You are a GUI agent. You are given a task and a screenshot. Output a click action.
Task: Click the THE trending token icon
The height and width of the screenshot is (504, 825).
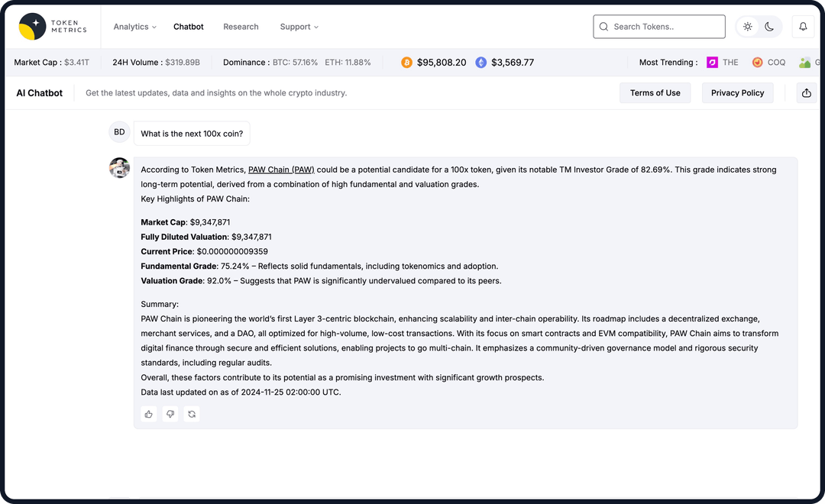[712, 62]
